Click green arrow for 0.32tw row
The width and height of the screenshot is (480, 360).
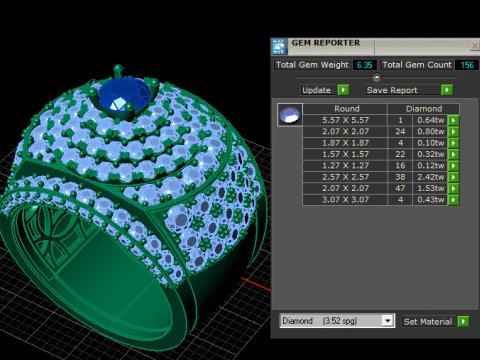coord(453,154)
